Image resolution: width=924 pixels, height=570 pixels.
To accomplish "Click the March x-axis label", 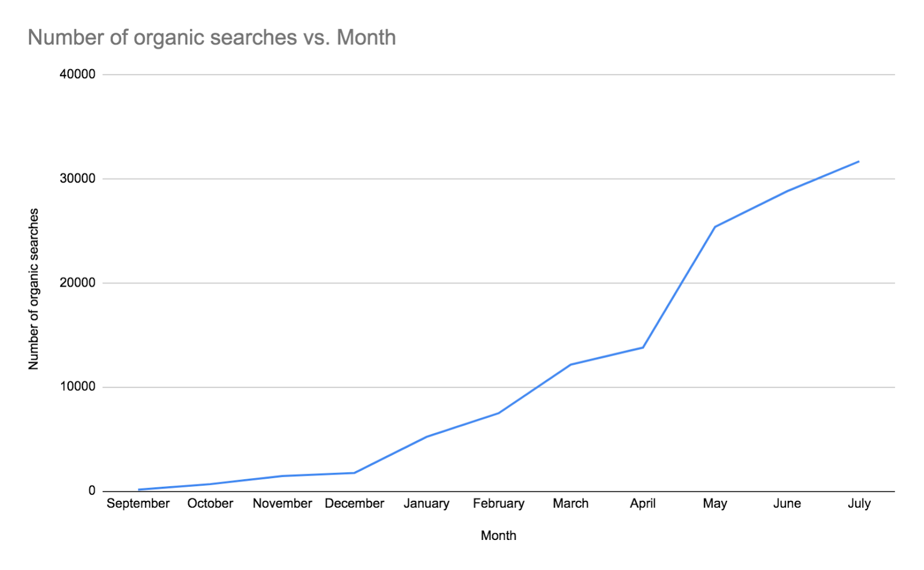I will click(x=571, y=504).
